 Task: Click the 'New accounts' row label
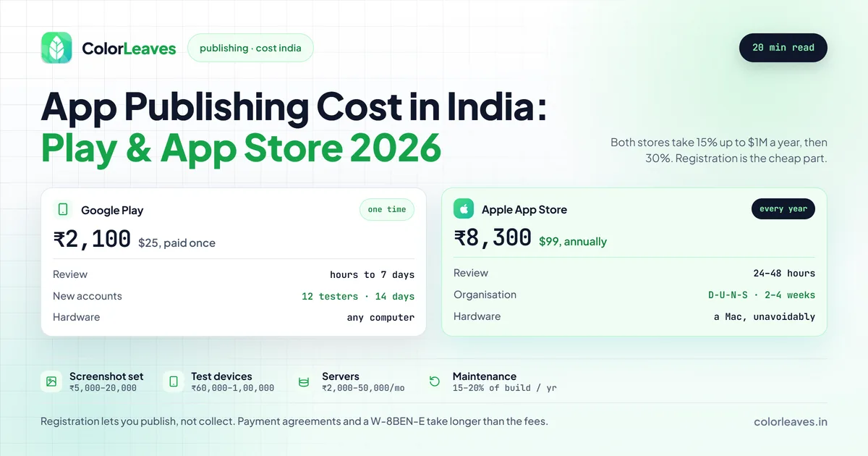point(88,296)
